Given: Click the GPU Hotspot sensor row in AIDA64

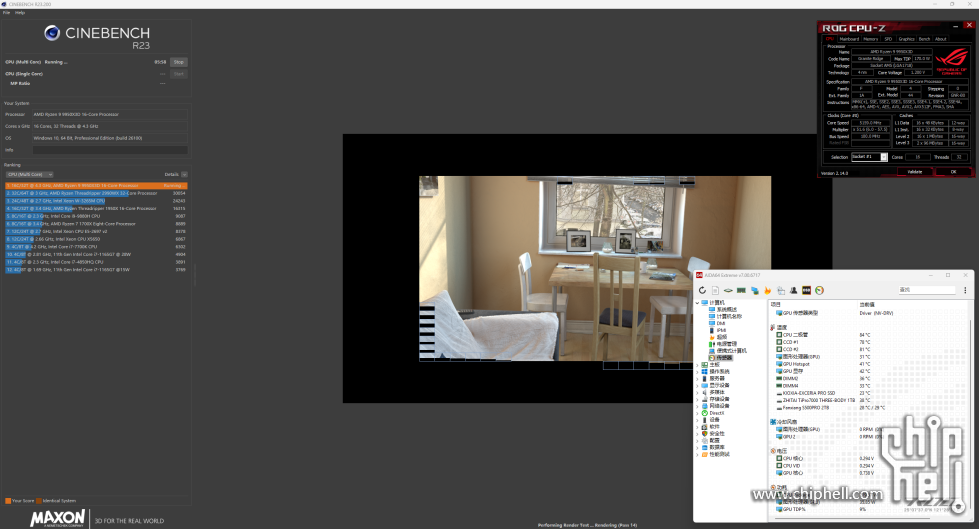Looking at the screenshot, I should pyautogui.click(x=870, y=363).
